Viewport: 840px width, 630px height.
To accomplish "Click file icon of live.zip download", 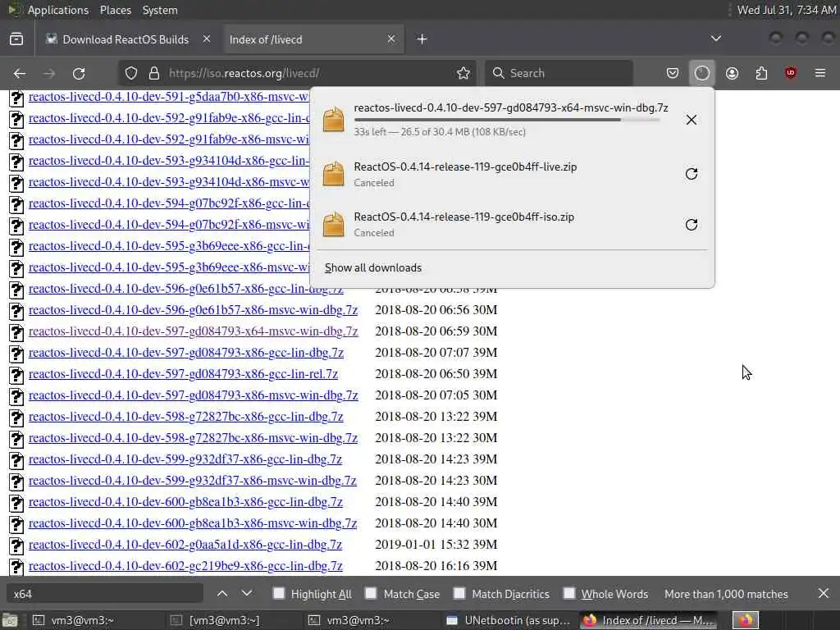I will click(x=333, y=174).
